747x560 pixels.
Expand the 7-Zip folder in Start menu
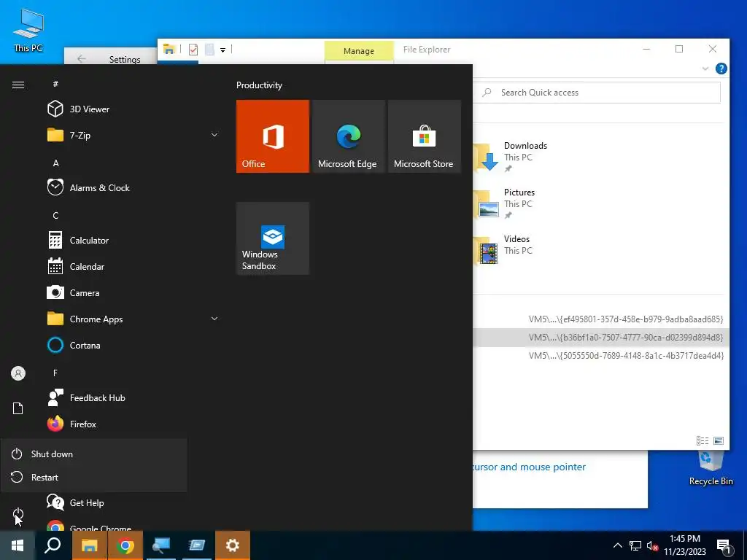click(x=133, y=135)
